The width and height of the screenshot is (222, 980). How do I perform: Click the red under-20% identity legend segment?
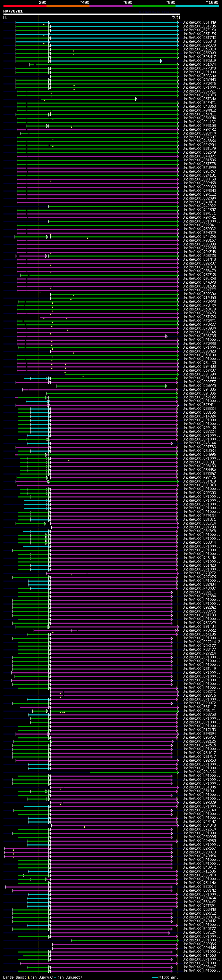[x=25, y=7]
